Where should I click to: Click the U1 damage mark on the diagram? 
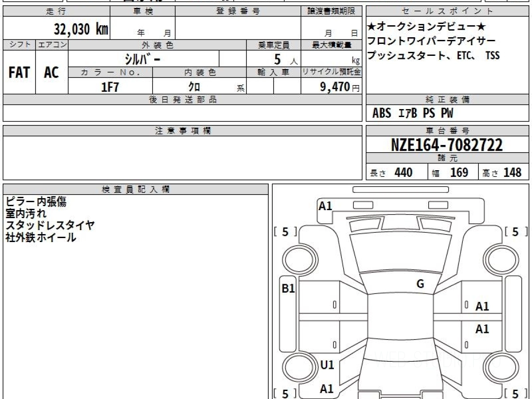tap(327, 365)
